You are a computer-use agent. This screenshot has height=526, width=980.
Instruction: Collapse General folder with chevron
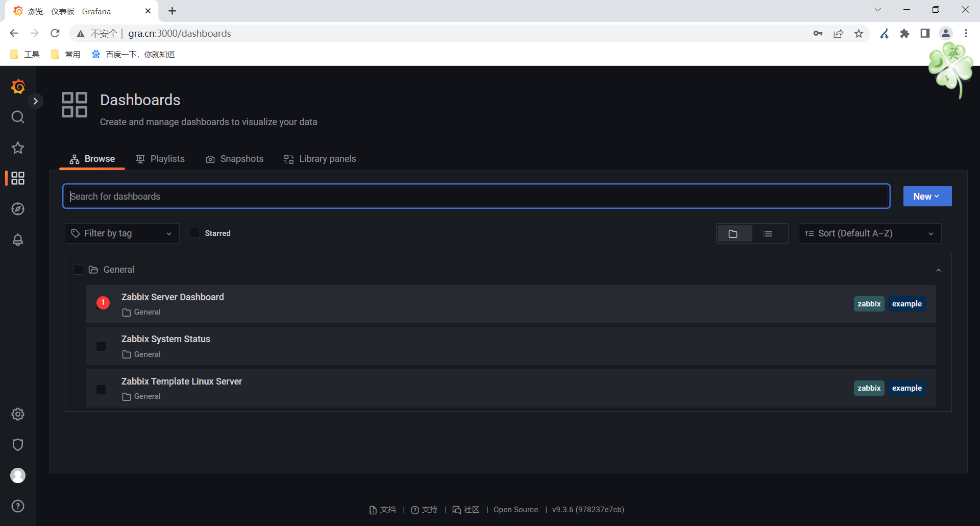pos(938,270)
